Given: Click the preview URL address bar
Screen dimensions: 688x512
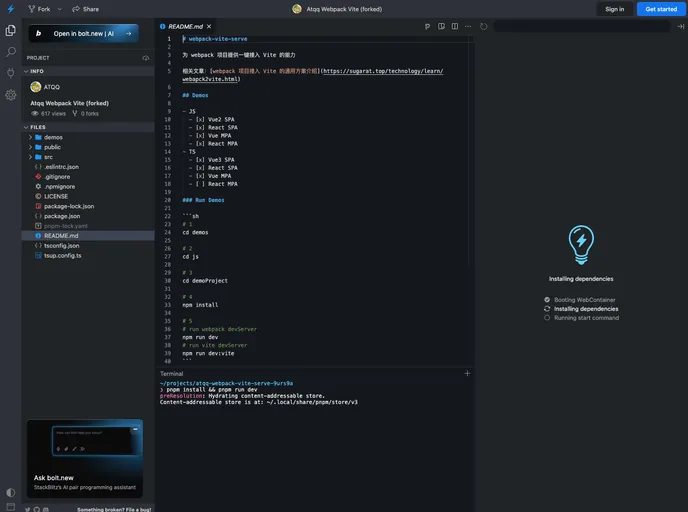Looking at the screenshot, I should coord(582,26).
